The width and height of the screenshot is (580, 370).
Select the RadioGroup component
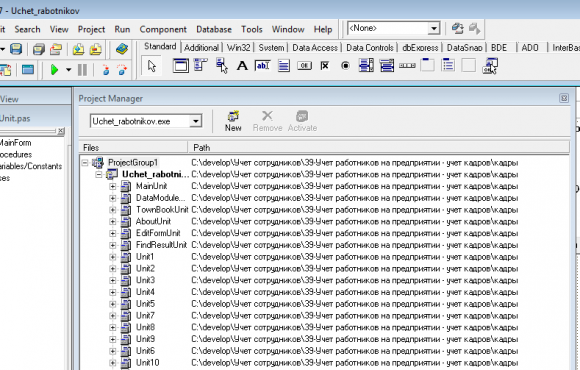point(448,65)
